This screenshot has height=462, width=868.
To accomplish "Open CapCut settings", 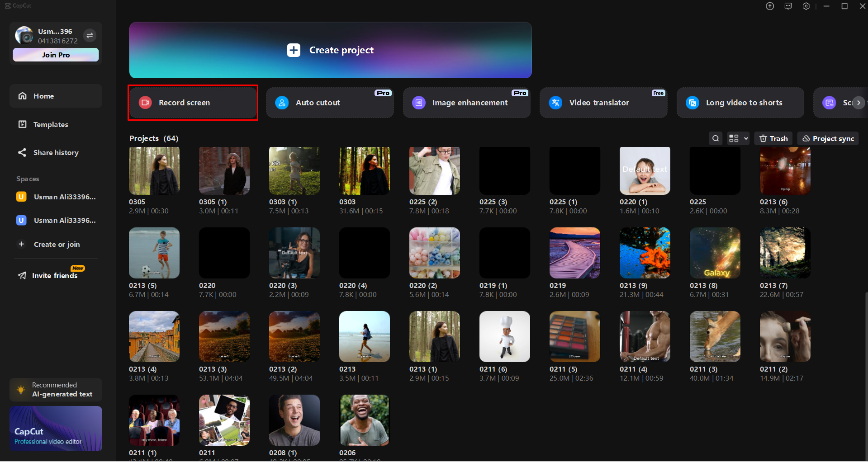I will pos(806,6).
